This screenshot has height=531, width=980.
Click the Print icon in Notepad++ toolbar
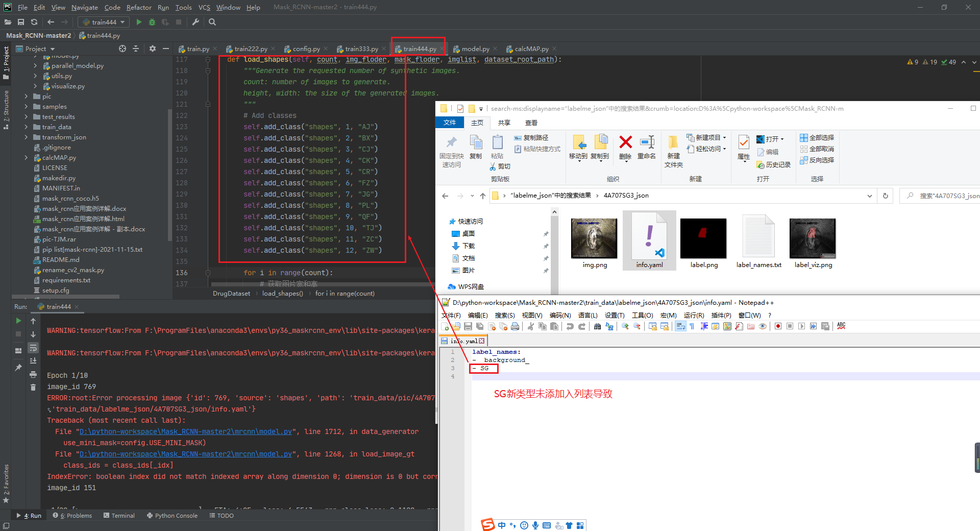pyautogui.click(x=515, y=326)
